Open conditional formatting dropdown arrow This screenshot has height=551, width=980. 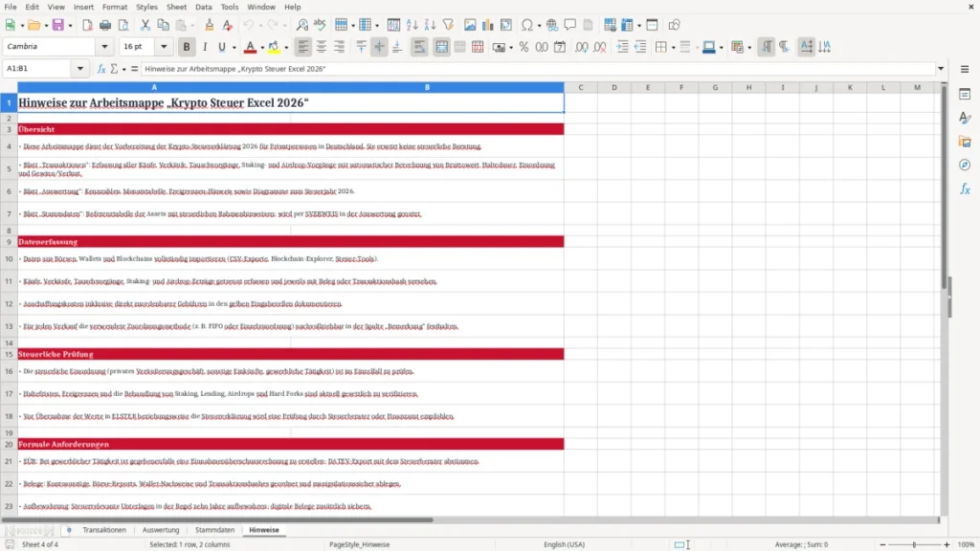pos(749,48)
